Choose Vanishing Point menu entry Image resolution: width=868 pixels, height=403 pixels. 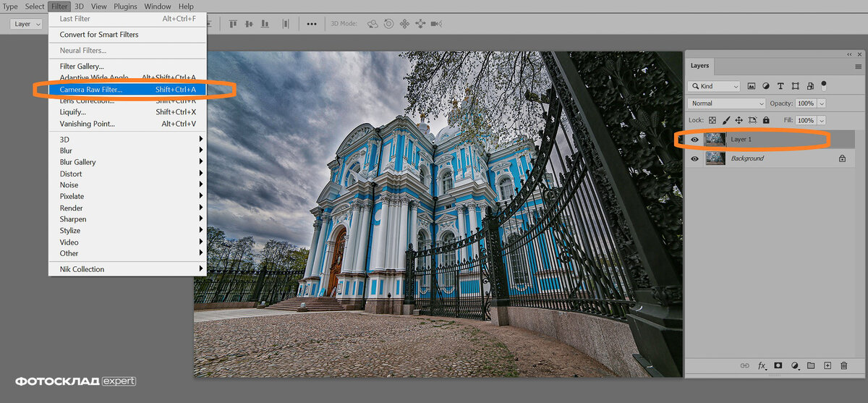coord(127,124)
